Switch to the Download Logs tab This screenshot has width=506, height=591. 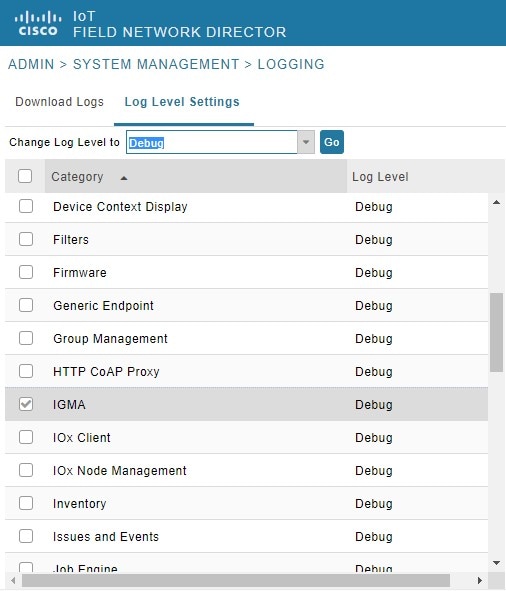point(59,102)
